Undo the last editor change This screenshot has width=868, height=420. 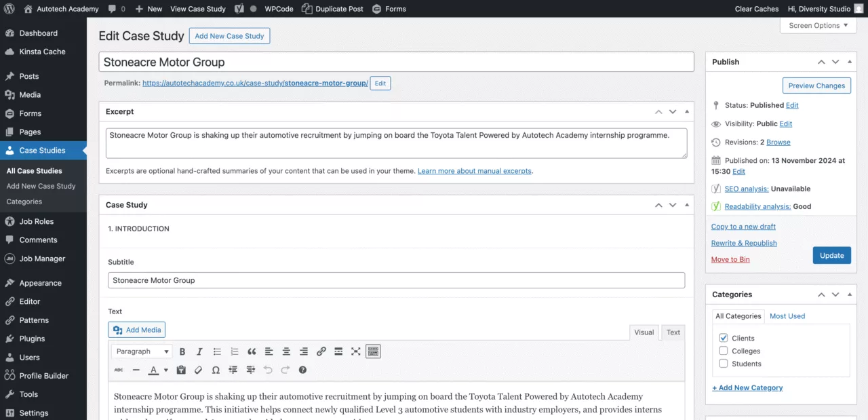pos(268,370)
